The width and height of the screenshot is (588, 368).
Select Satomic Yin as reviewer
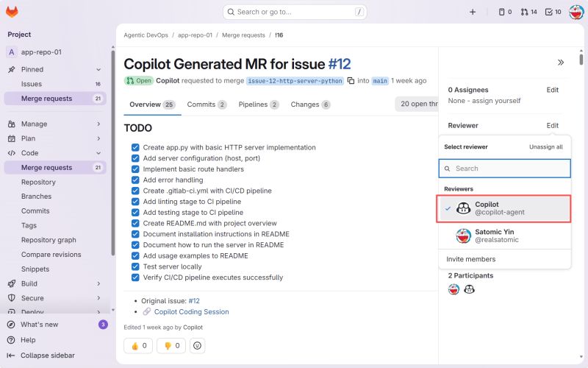[x=504, y=236]
